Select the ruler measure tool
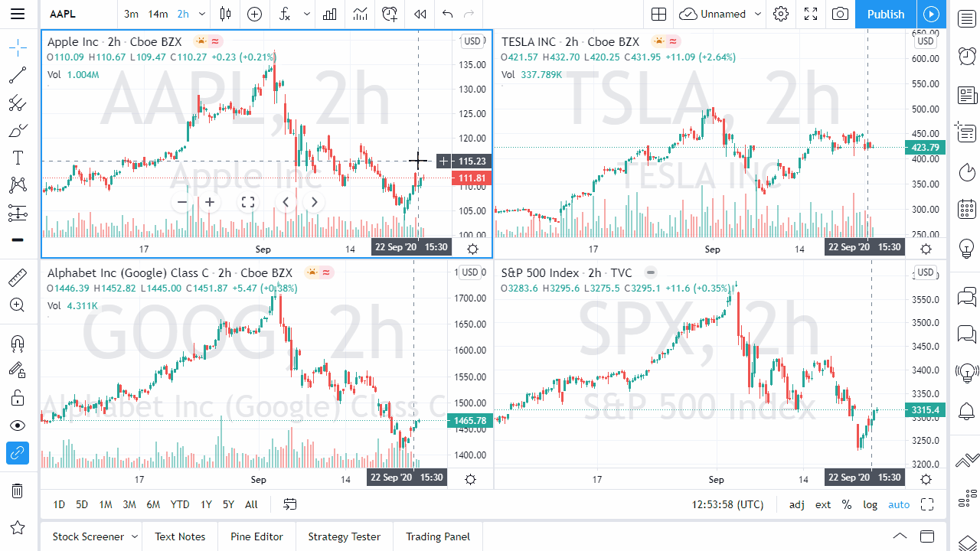This screenshot has width=980, height=551. pos(18,277)
